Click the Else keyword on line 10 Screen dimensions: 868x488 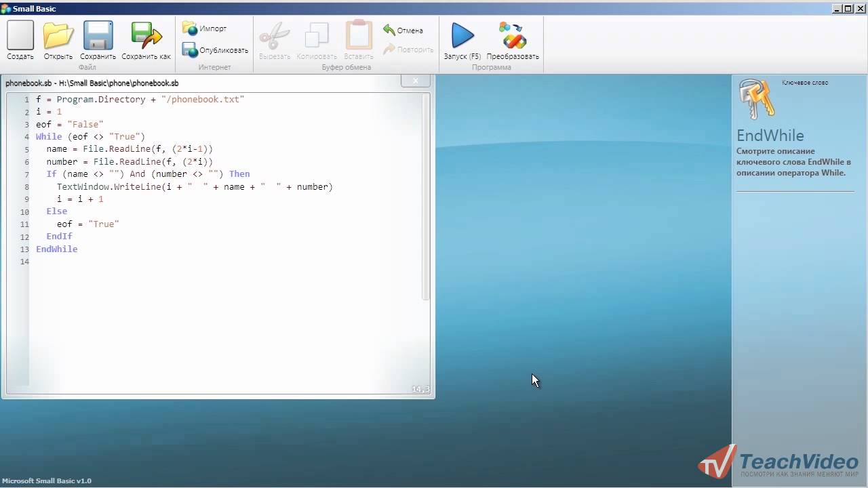[57, 211]
